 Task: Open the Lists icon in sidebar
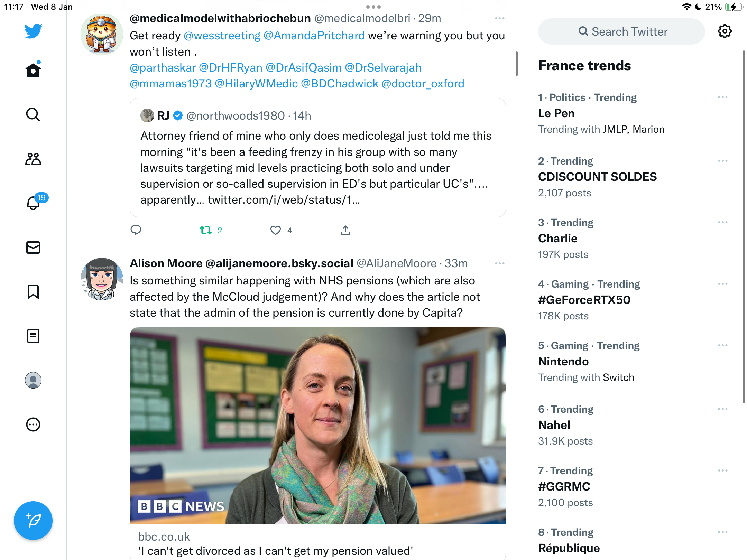[33, 336]
